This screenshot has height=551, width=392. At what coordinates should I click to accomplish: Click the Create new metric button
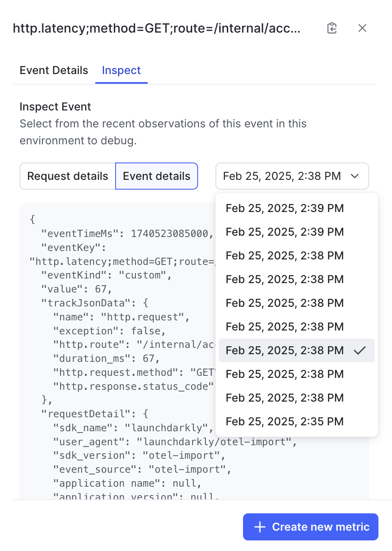pos(310,526)
